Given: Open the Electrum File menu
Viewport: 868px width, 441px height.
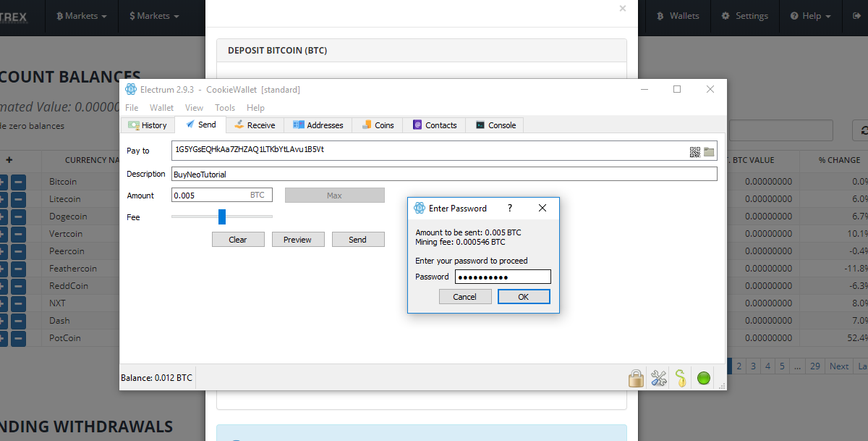Looking at the screenshot, I should coord(132,108).
